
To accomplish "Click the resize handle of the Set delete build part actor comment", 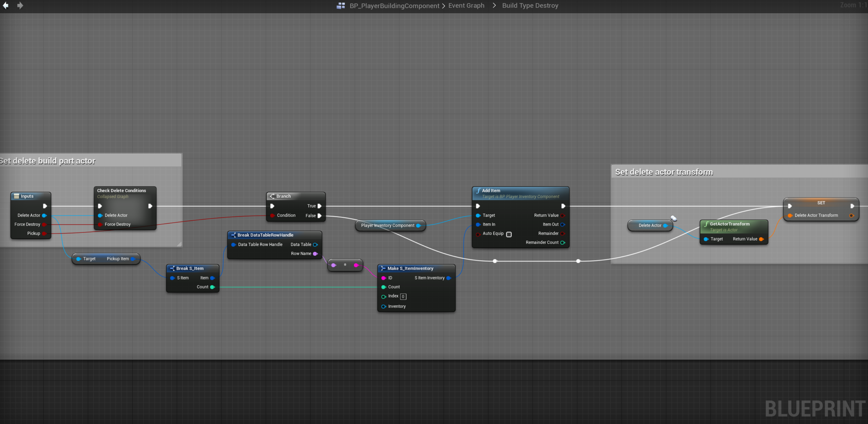I will click(x=179, y=244).
